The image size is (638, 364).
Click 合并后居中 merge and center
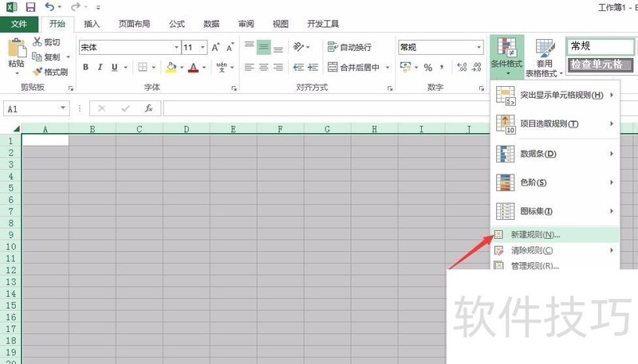click(353, 67)
